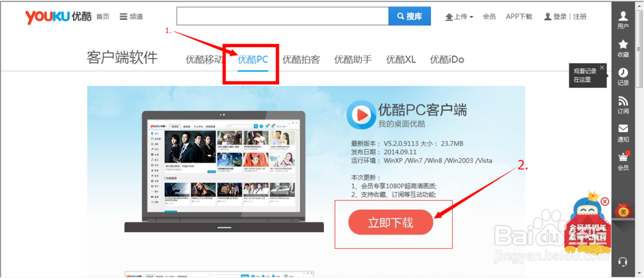Switch to the 优酷iDo tab

[x=447, y=59]
